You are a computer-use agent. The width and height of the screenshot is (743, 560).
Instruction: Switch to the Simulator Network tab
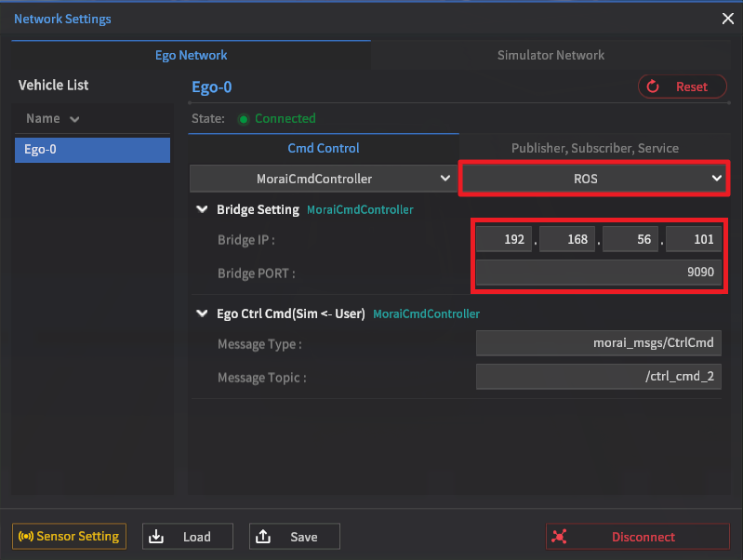pyautogui.click(x=551, y=56)
